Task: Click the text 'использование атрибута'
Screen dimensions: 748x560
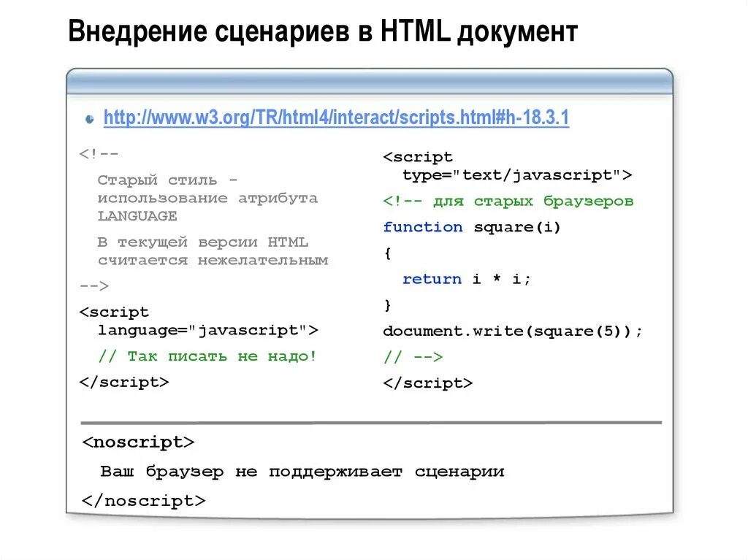Action: pos(207,198)
